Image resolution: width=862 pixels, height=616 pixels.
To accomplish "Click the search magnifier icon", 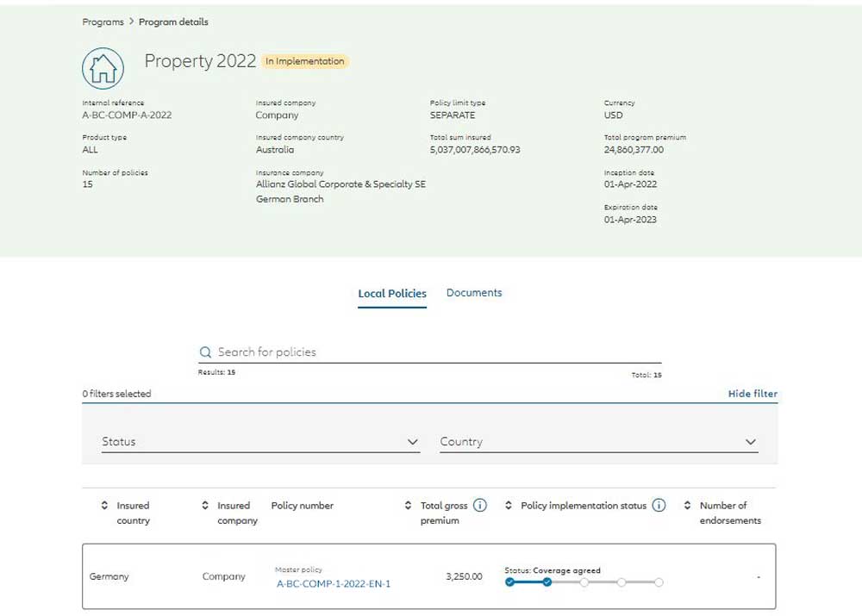I will pos(206,352).
